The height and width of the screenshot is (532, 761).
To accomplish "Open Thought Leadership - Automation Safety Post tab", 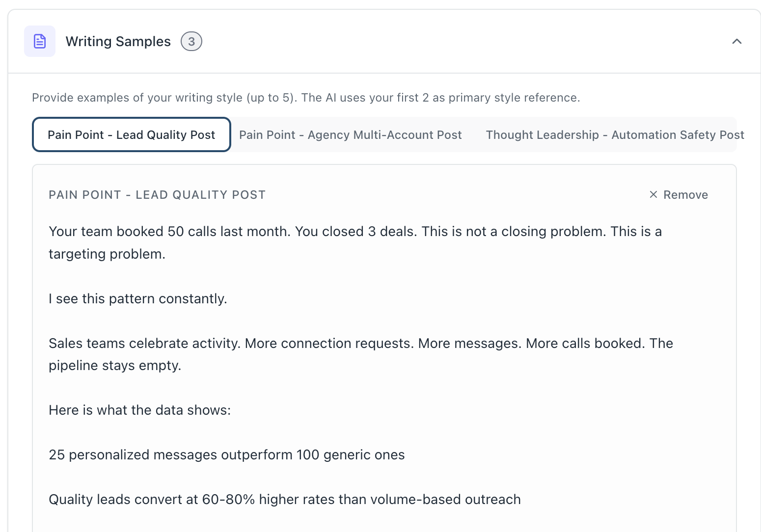I will [x=615, y=135].
